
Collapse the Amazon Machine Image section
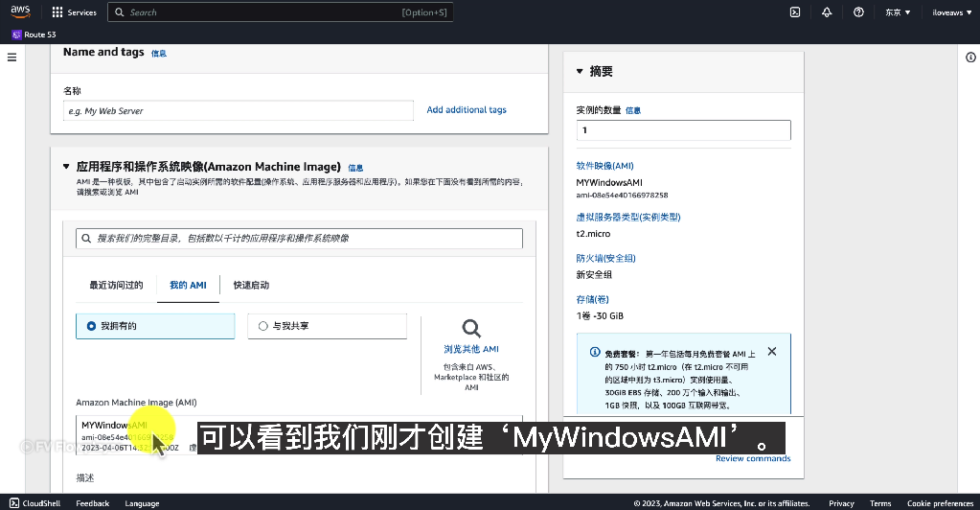coord(66,167)
